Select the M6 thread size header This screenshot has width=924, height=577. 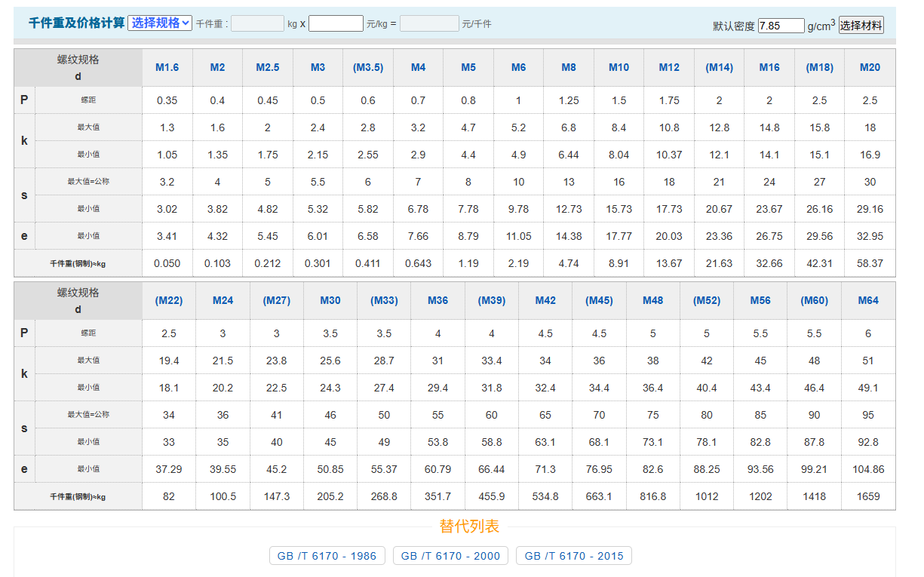tap(518, 67)
